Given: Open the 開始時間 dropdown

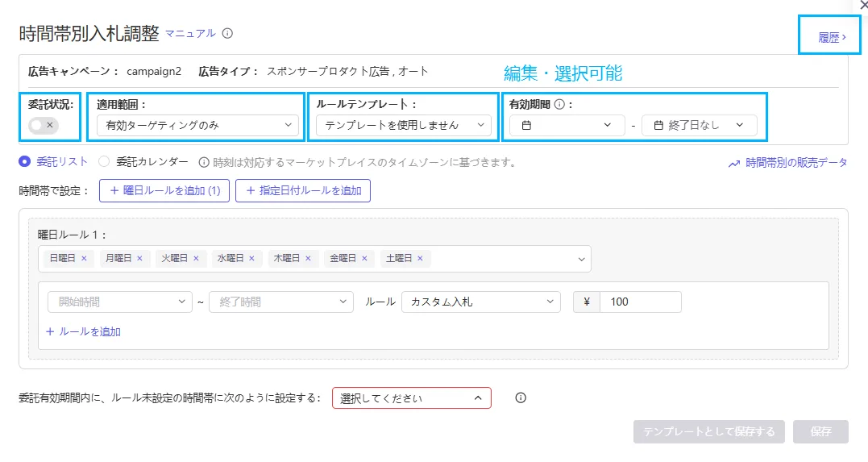Looking at the screenshot, I should click(120, 302).
